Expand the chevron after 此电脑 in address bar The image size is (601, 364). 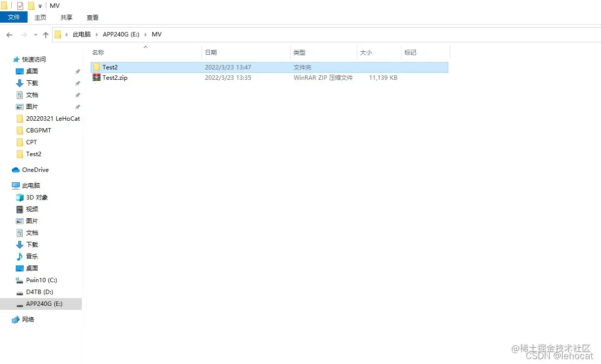click(x=97, y=34)
